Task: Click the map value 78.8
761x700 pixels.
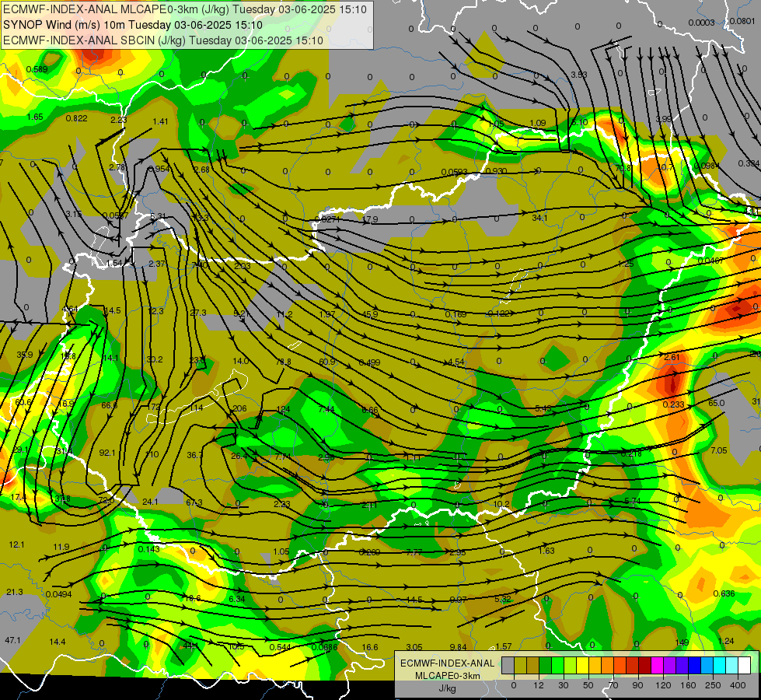Action: 284,362
